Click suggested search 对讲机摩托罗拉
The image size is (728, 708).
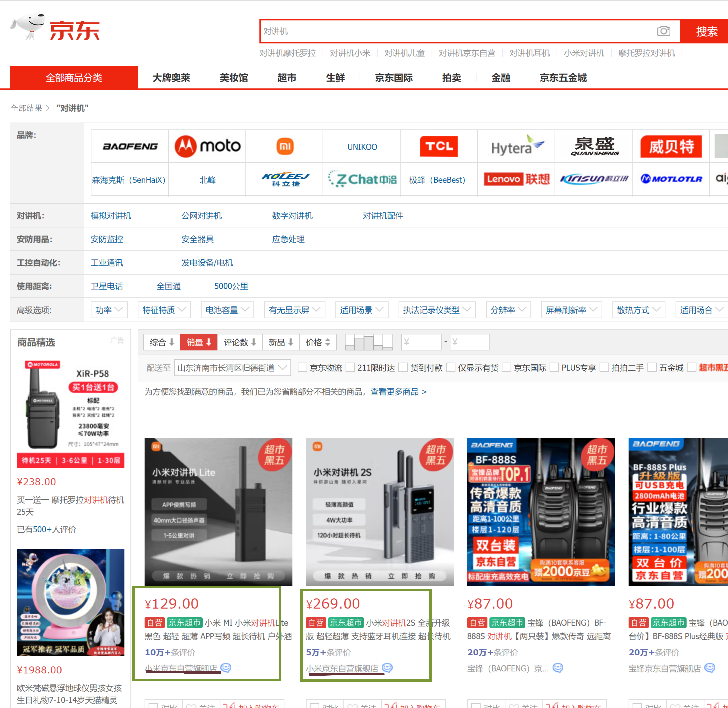[288, 53]
